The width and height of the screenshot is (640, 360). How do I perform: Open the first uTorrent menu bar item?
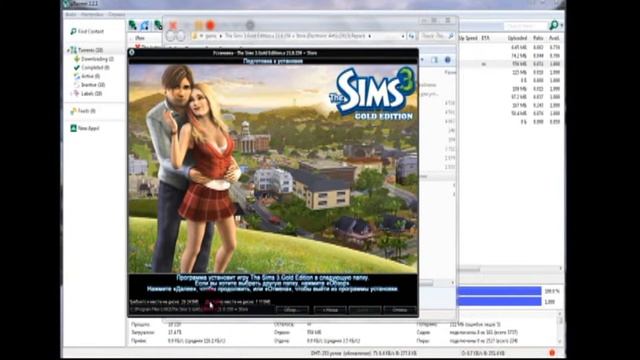tap(71, 14)
